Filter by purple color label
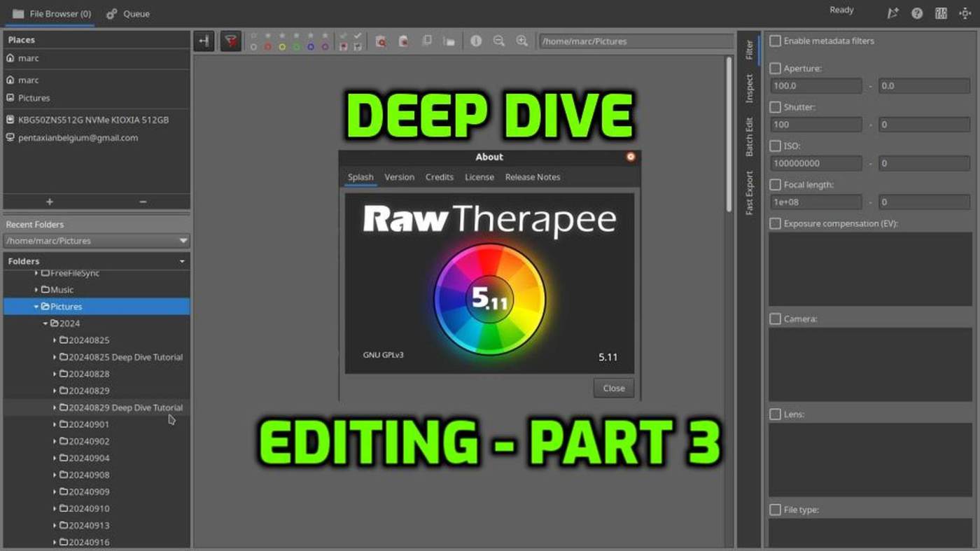This screenshot has width=980, height=551. 325,47
